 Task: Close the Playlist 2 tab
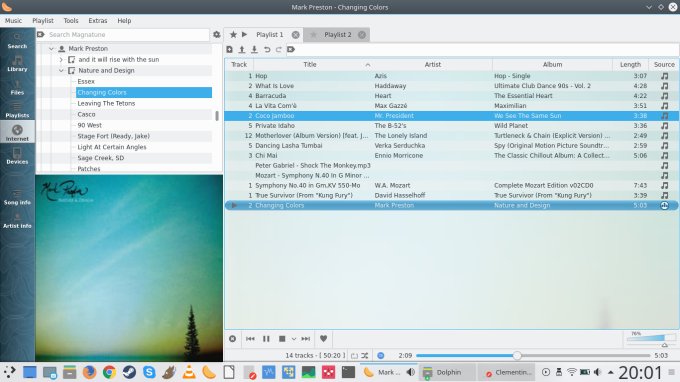click(x=362, y=35)
